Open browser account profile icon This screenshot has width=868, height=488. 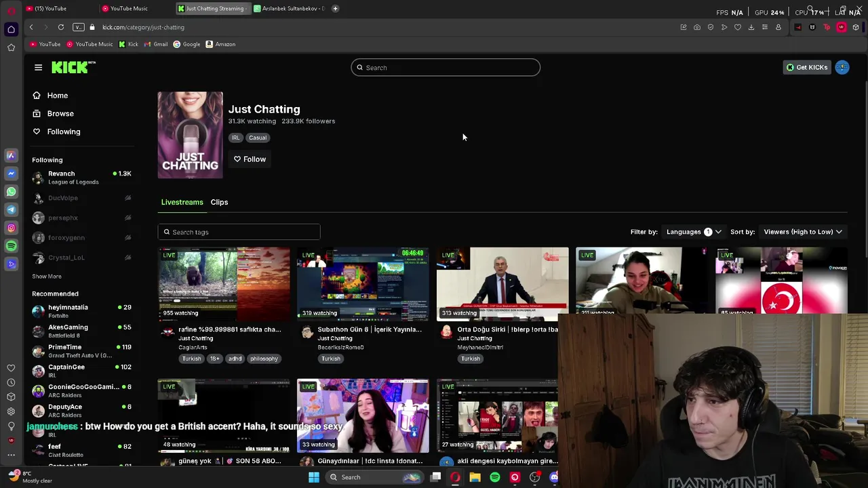click(x=778, y=27)
